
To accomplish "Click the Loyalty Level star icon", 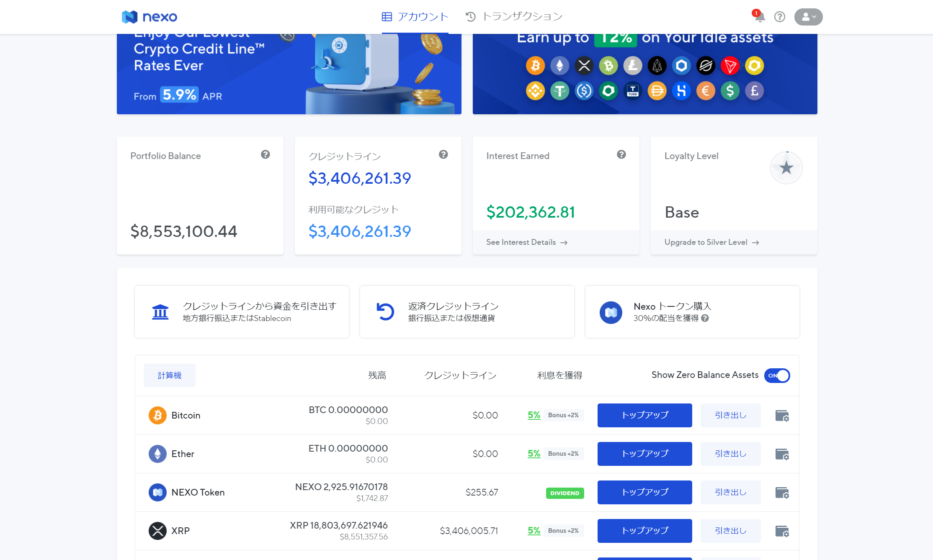I will click(x=786, y=168).
